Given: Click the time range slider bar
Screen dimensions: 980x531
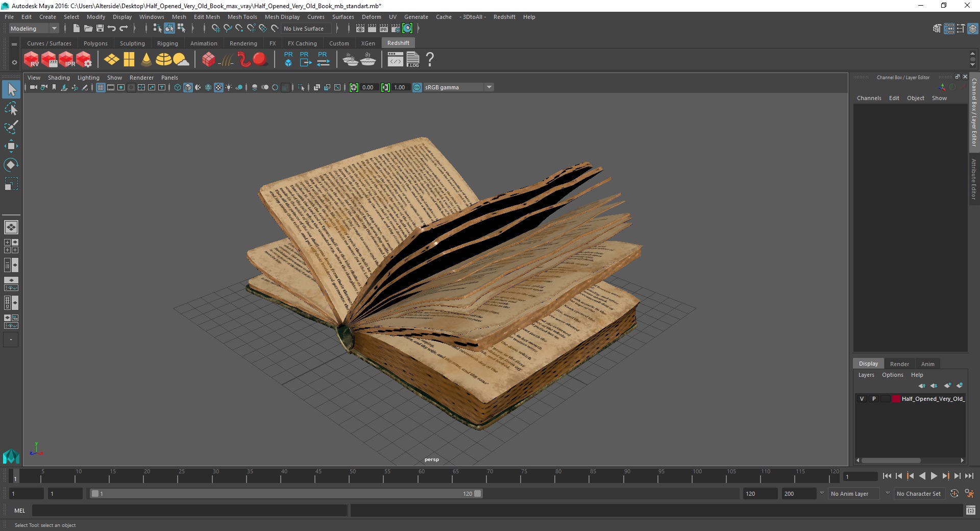Looking at the screenshot, I should [286, 494].
